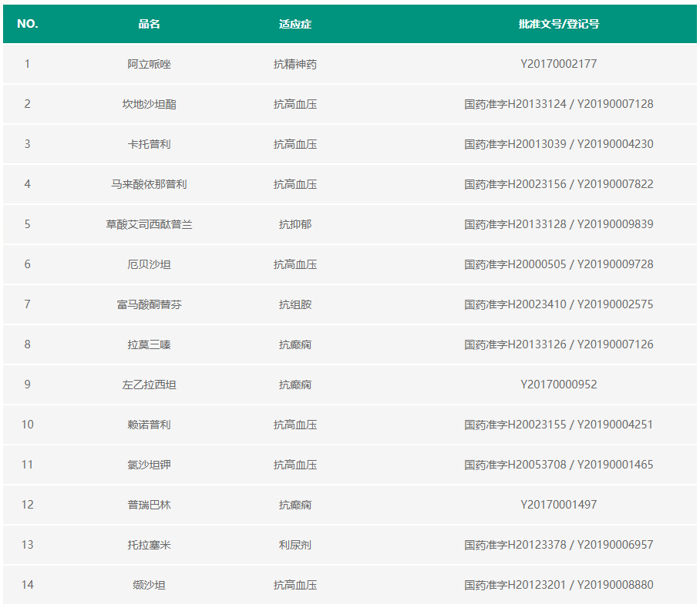Select 草酸艾司西酞普兰 in the table
The image size is (700, 608).
click(149, 224)
